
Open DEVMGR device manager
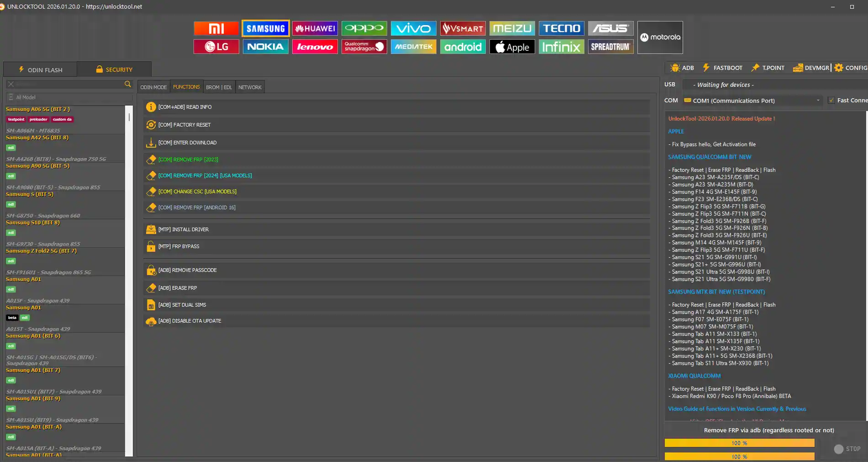(811, 68)
